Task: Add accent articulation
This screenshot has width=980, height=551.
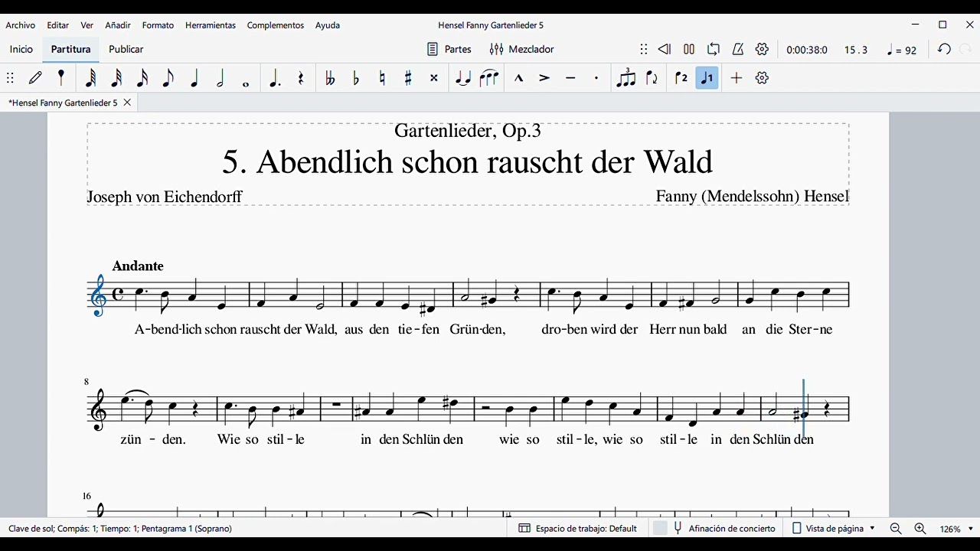Action: click(544, 78)
